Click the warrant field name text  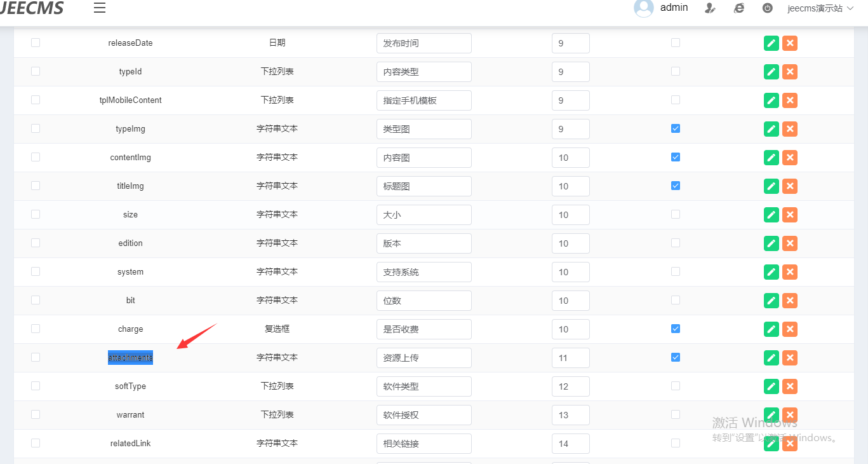tap(130, 415)
